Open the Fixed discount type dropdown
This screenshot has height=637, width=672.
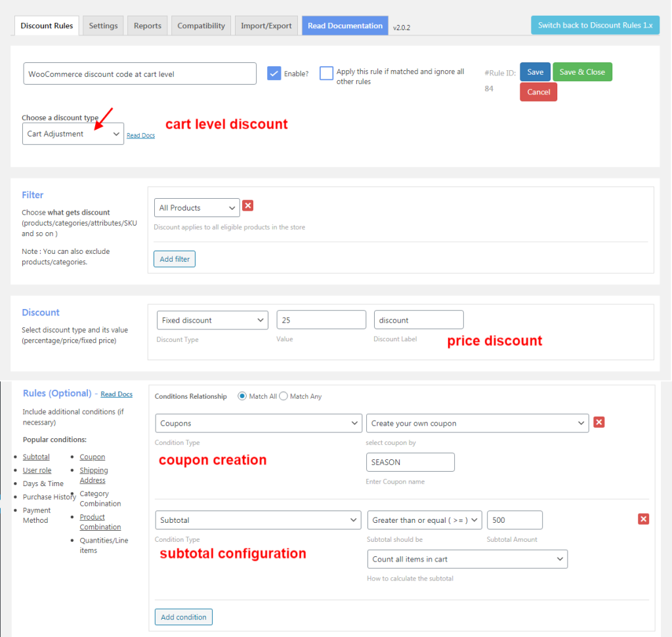(213, 320)
